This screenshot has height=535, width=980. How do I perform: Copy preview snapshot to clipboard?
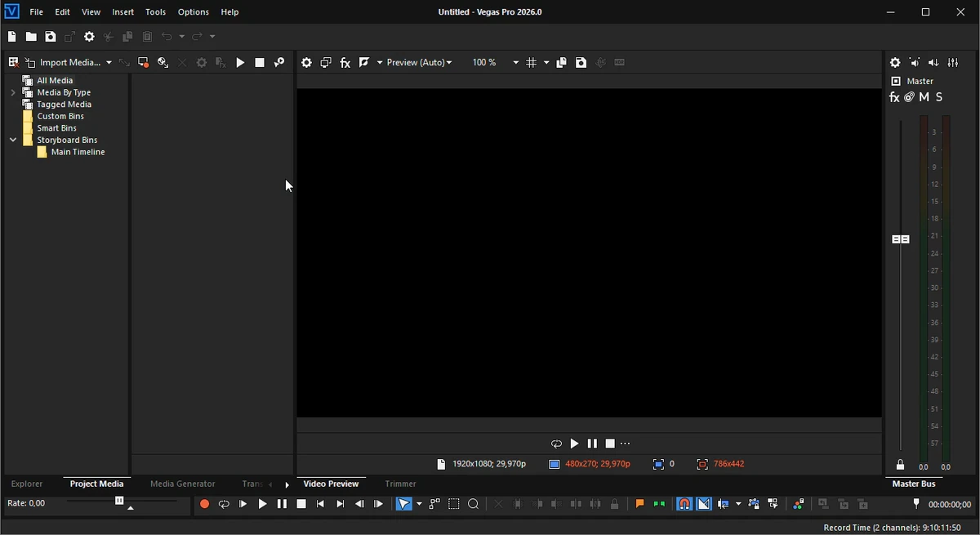(x=562, y=63)
